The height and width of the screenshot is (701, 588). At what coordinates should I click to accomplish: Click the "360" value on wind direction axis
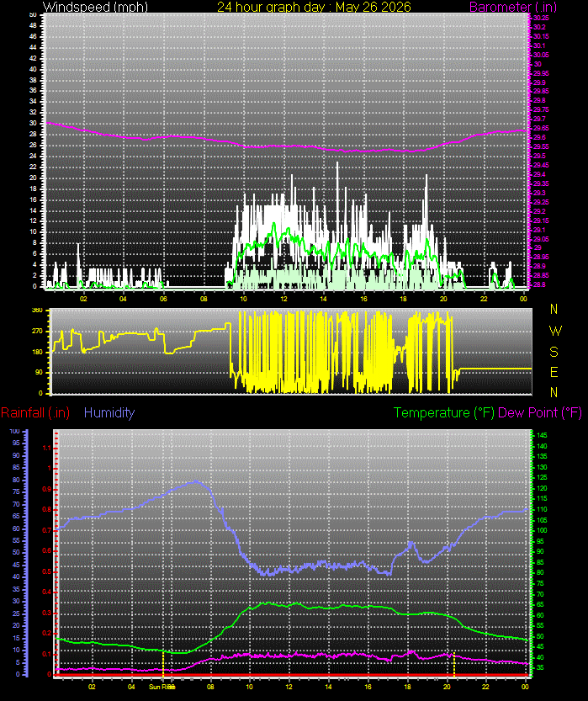pos(38,311)
